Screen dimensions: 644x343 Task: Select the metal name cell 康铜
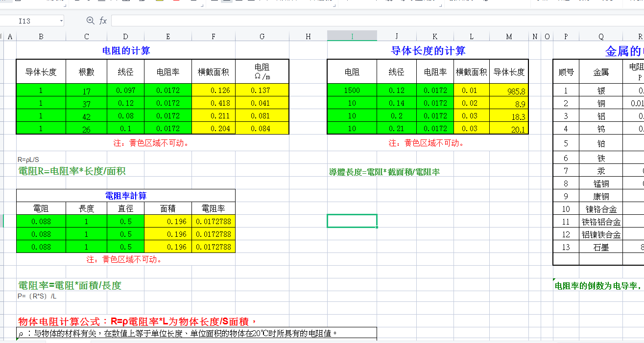pos(601,196)
